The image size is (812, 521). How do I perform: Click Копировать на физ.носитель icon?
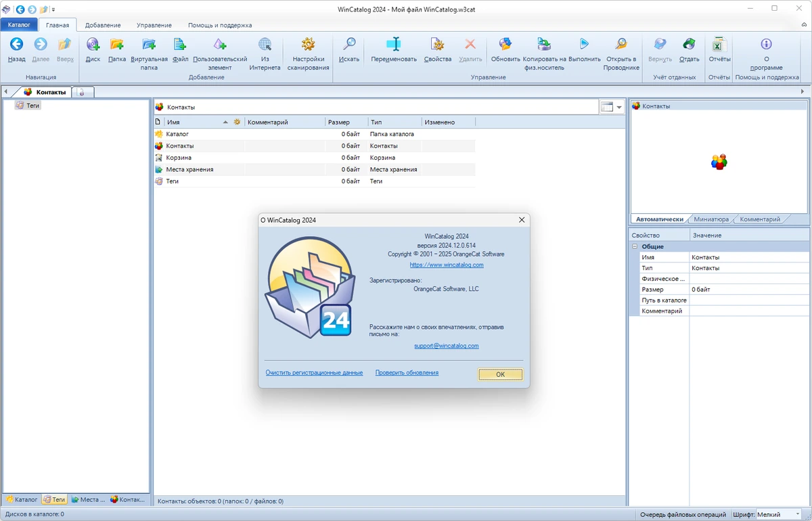pos(544,45)
